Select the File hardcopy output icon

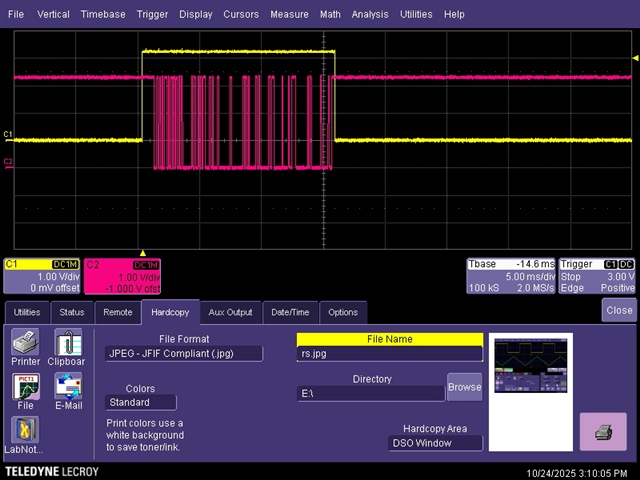[26, 390]
